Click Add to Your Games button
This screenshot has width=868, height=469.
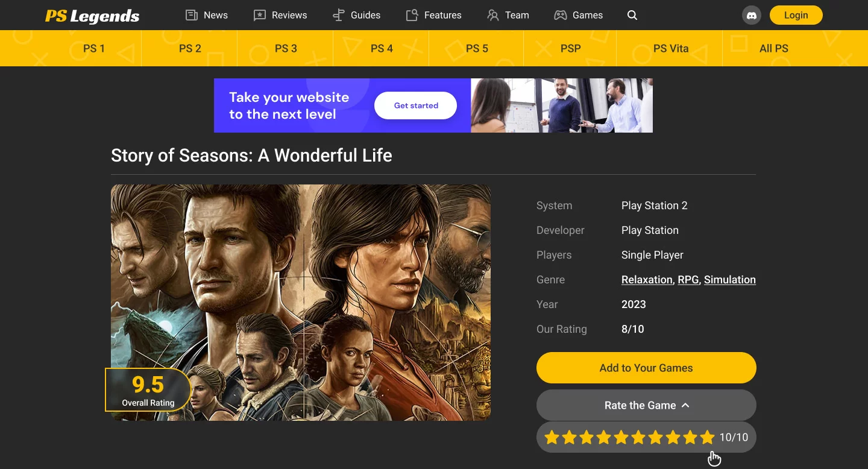tap(646, 368)
